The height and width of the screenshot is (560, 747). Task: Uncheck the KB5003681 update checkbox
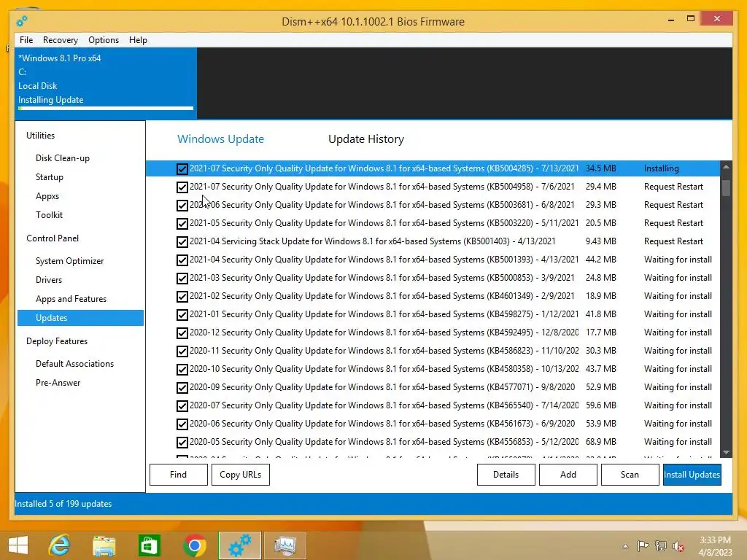click(x=182, y=205)
